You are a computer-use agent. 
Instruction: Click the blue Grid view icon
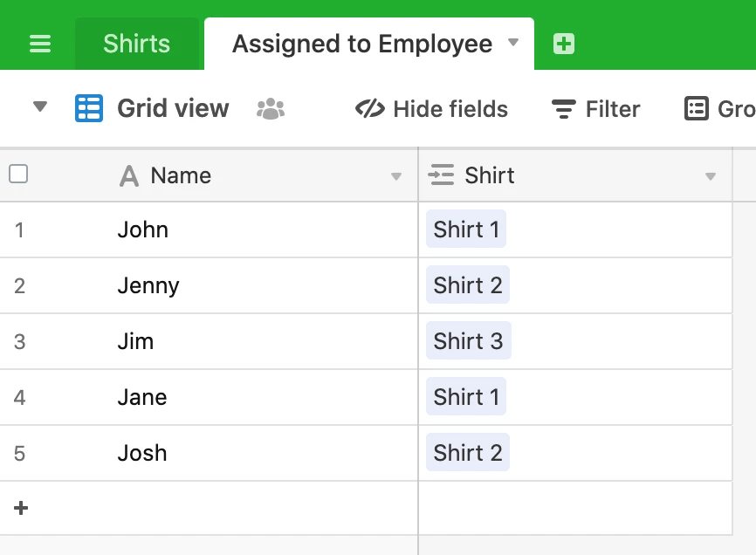pos(89,108)
